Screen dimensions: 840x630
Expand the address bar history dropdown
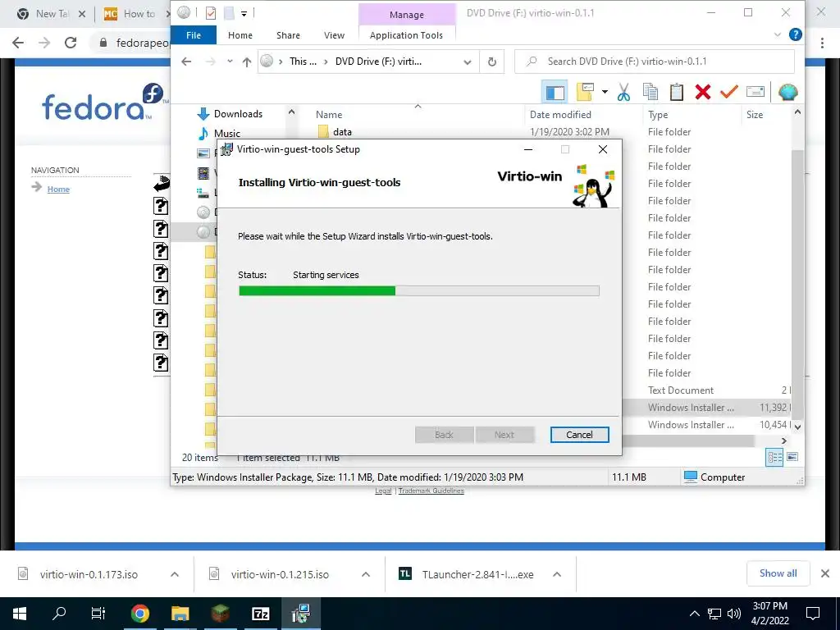pos(467,62)
